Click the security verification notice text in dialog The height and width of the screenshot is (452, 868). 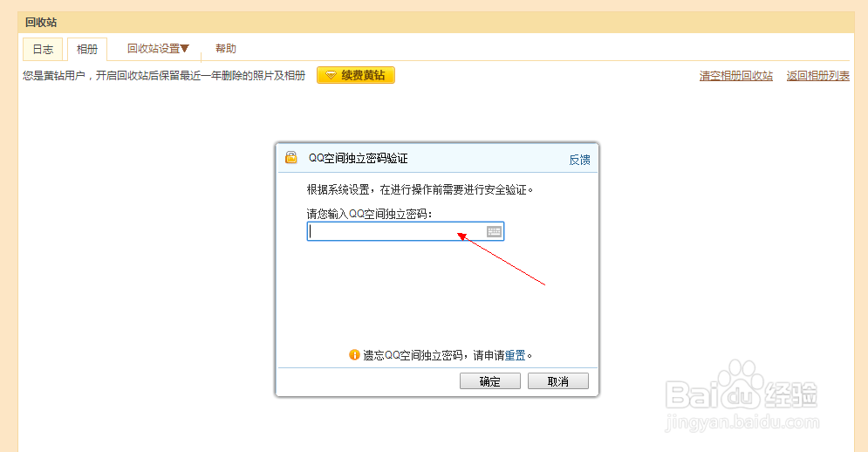tap(420, 189)
